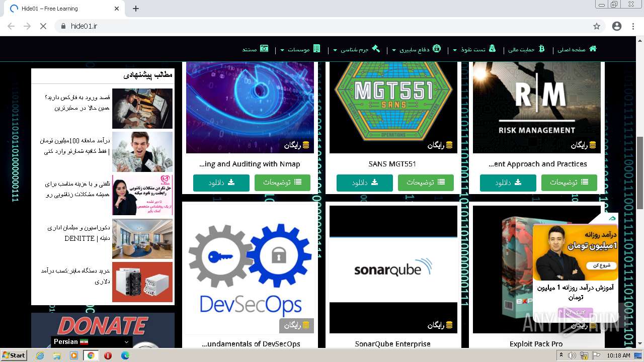644x362 pixels.
Task: Open the Exploit Pack Pro title link
Action: 536,344
